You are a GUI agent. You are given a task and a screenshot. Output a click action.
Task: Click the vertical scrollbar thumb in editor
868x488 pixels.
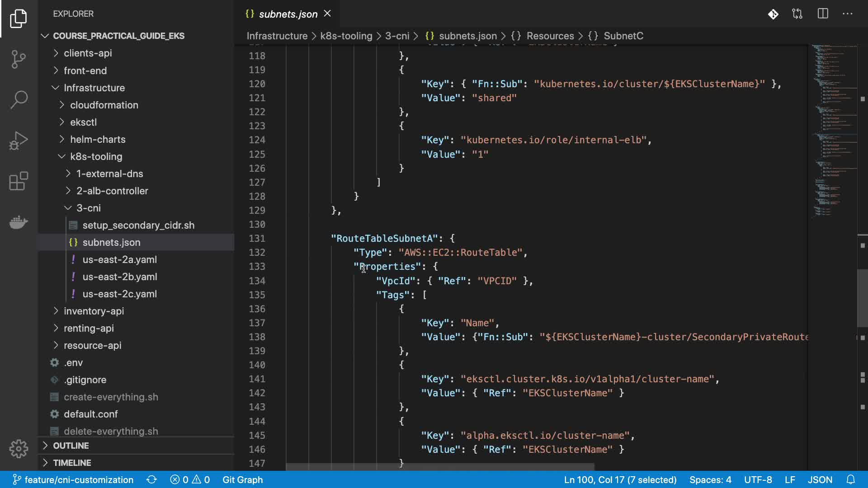(862, 298)
